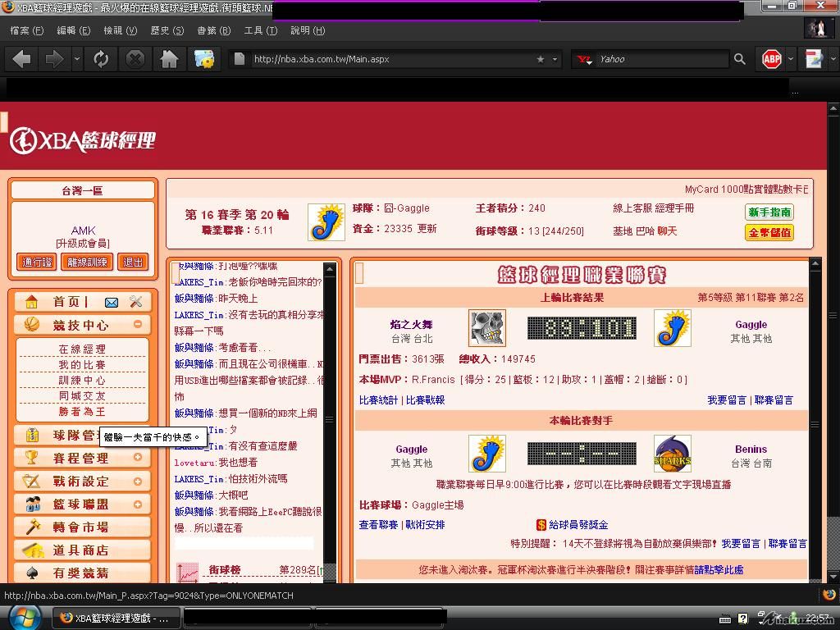Go to Home page icon
Screen dimensions: 840x630
[169, 59]
